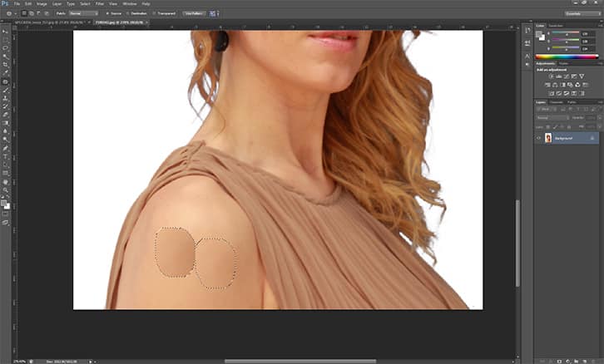The width and height of the screenshot is (604, 364).
Task: Select the Rectangle shape tool
Action: [x=5, y=173]
